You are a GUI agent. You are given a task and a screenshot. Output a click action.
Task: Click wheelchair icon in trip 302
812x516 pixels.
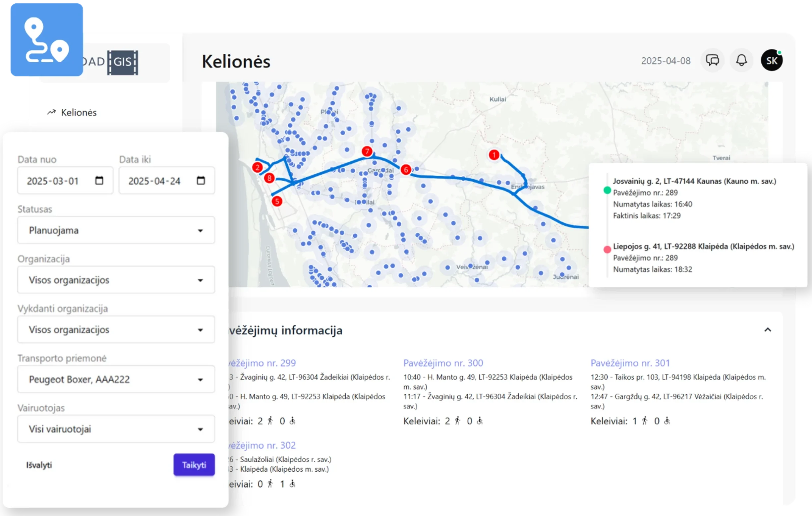pyautogui.click(x=292, y=484)
